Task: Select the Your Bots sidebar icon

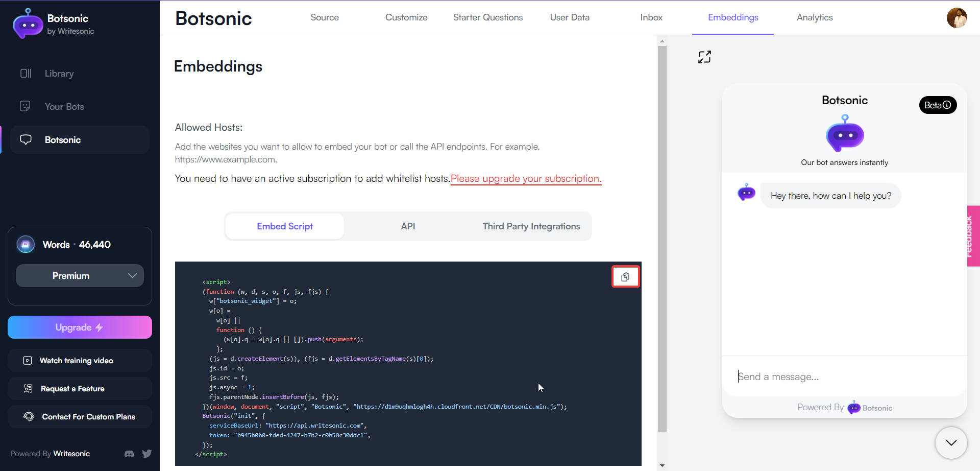Action: click(26, 106)
